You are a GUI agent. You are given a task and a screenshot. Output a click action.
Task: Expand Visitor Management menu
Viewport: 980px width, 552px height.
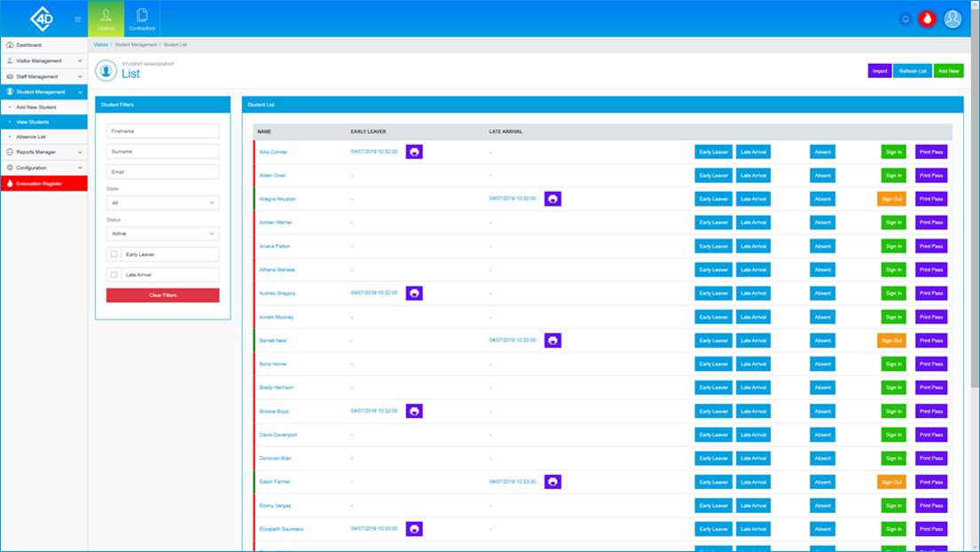(43, 60)
